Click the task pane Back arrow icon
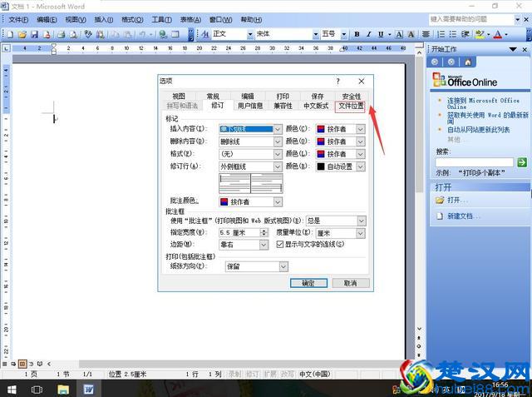This screenshot has width=532, height=397. (434, 62)
